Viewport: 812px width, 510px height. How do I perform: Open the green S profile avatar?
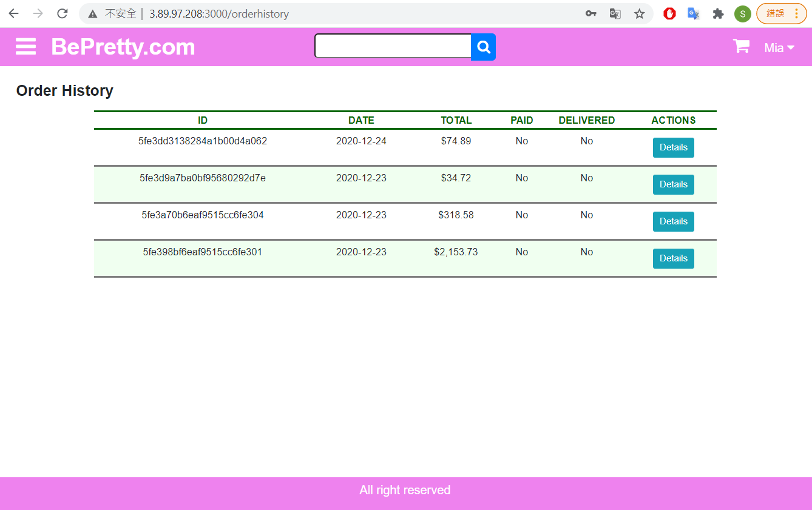(x=742, y=13)
